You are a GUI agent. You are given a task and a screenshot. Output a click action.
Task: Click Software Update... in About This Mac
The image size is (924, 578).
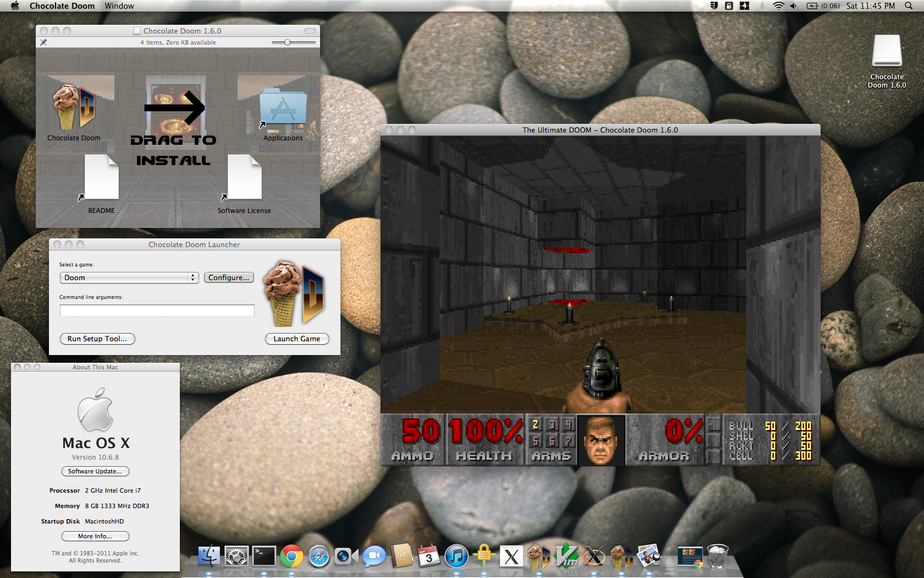[95, 471]
